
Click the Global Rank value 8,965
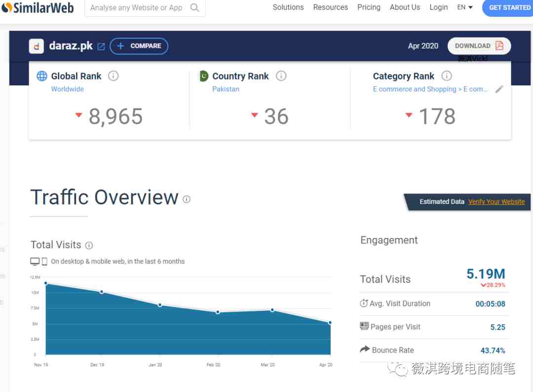pyautogui.click(x=115, y=117)
